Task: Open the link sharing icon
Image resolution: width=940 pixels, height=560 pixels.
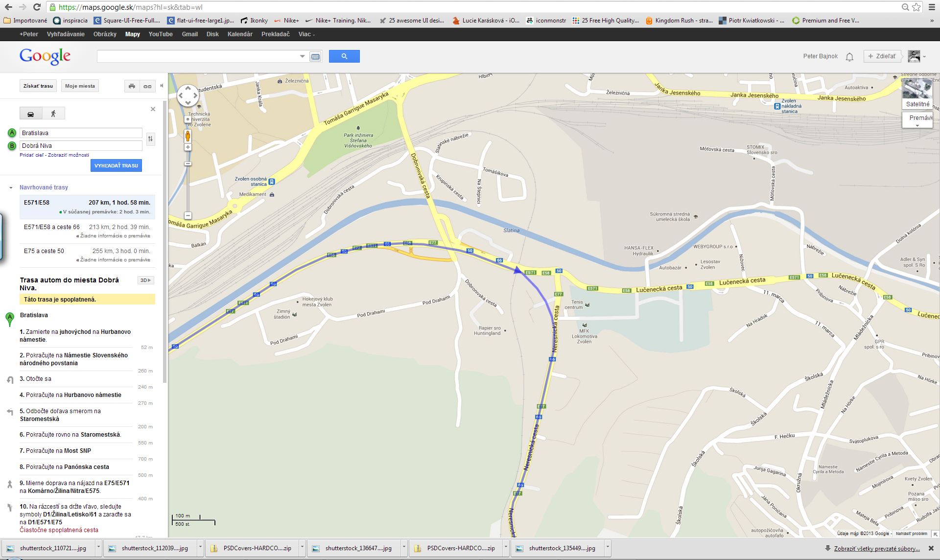Action: tap(147, 86)
